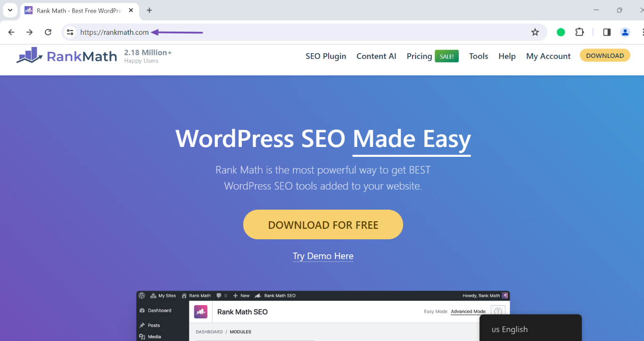This screenshot has height=341, width=644.
Task: Click the RankMath logo in the header
Action: (x=66, y=56)
